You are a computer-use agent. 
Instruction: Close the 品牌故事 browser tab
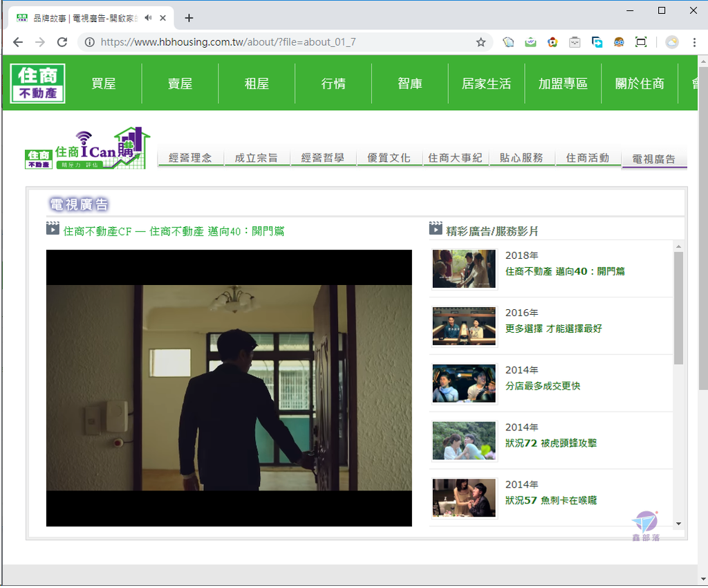(x=163, y=17)
